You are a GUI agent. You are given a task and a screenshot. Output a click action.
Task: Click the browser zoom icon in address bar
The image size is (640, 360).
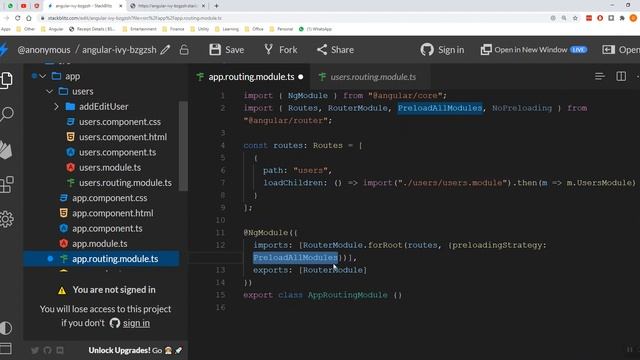point(564,18)
